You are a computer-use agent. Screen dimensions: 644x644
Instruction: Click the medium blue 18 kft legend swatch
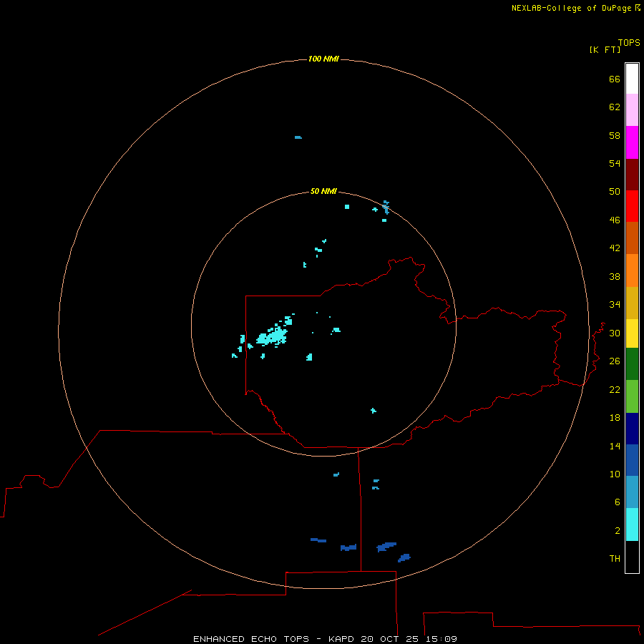click(632, 460)
